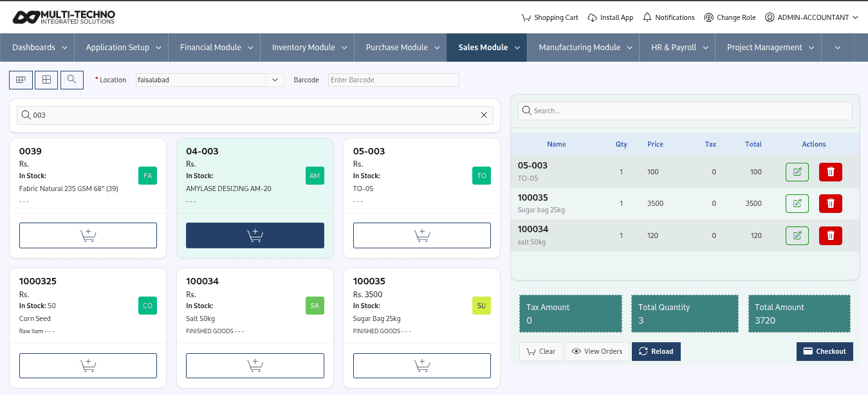Click the AM badge on item 04-003
This screenshot has height=395, width=868.
tap(315, 176)
